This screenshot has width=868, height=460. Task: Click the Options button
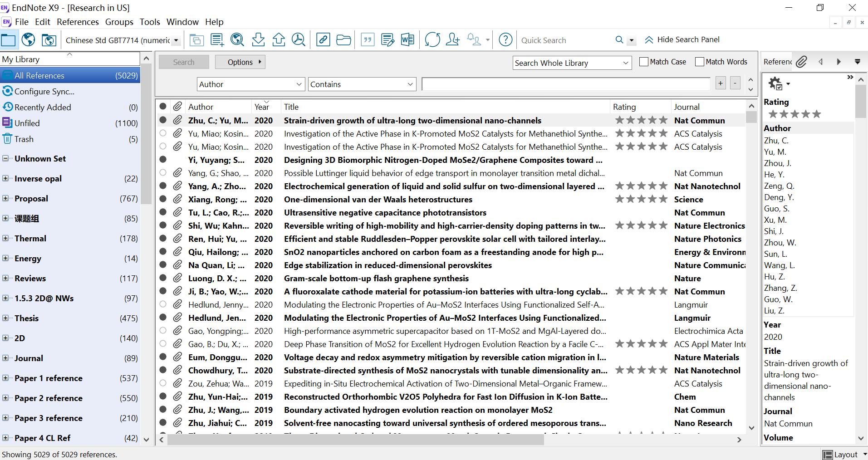[x=240, y=62]
